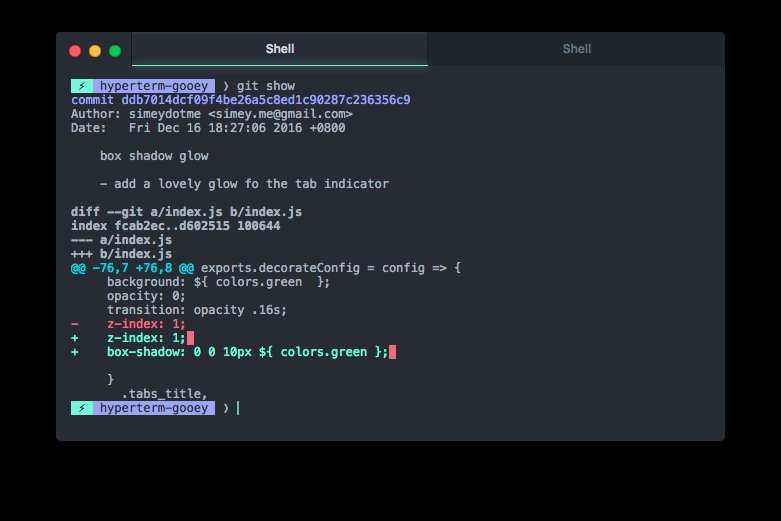This screenshot has width=781, height=521.
Task: Click the hyperterm-gooey label beside git show
Action: (154, 86)
